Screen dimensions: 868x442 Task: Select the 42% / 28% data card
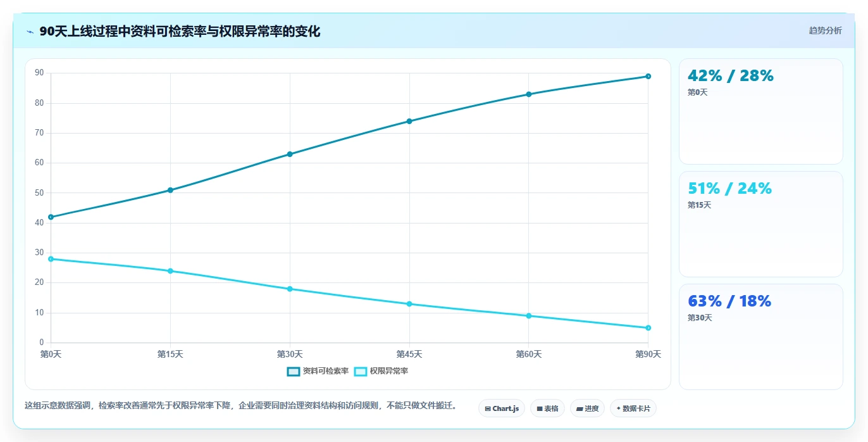pos(761,111)
